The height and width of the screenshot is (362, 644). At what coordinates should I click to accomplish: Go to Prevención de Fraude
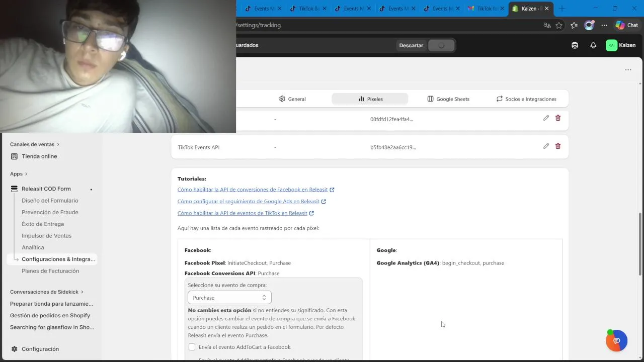[x=50, y=212]
